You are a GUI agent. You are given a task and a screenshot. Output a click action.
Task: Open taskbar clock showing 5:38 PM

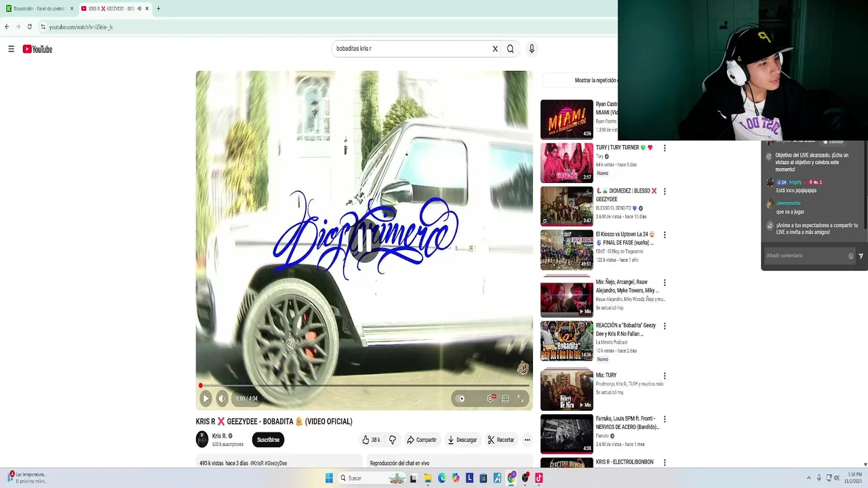(x=854, y=478)
